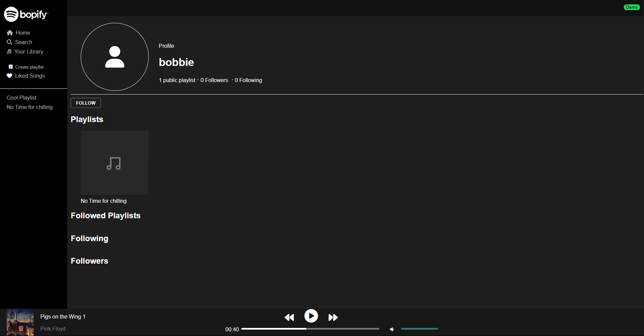Open Your Library via its icon
The width and height of the screenshot is (644, 336).
coord(9,51)
